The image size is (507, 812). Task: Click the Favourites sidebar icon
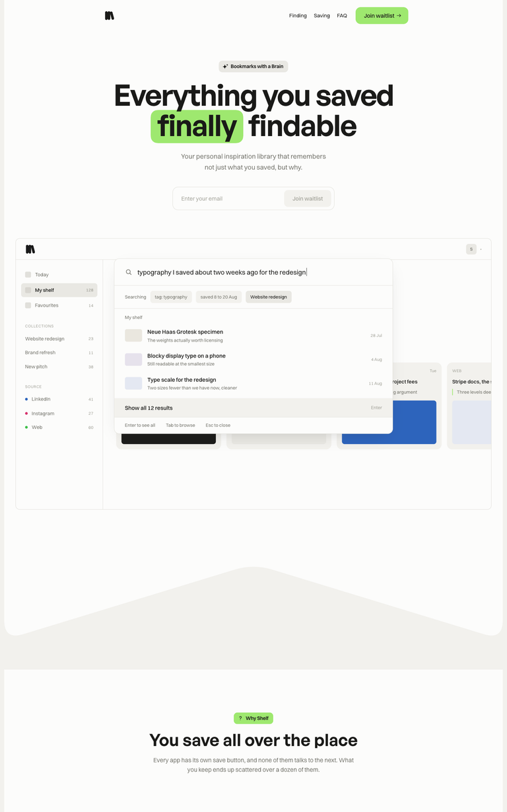pos(28,305)
